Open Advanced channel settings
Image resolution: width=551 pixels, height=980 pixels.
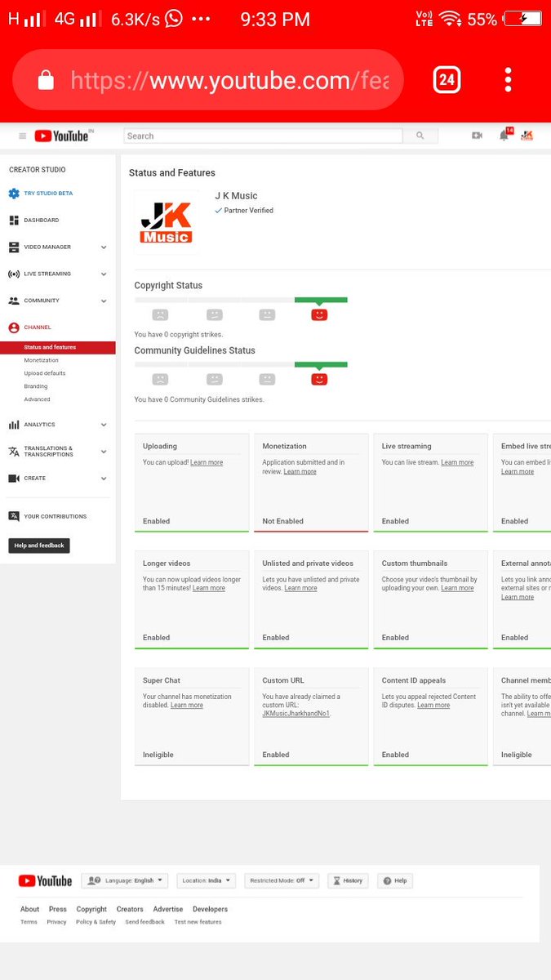click(37, 399)
